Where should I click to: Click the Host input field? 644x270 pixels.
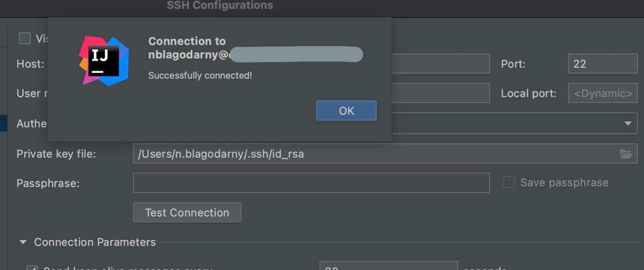pyautogui.click(x=440, y=64)
